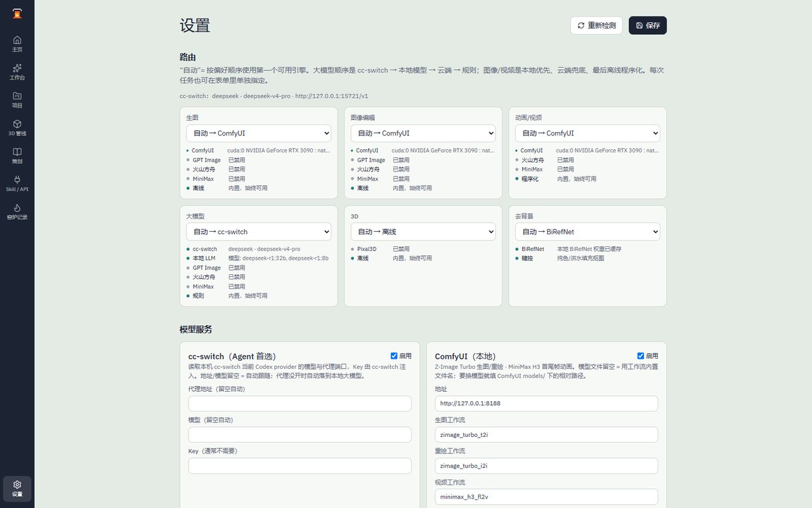Viewport: 812px width, 508px height.
Task: Expand the 去背景 routing dropdown
Action: click(x=587, y=232)
